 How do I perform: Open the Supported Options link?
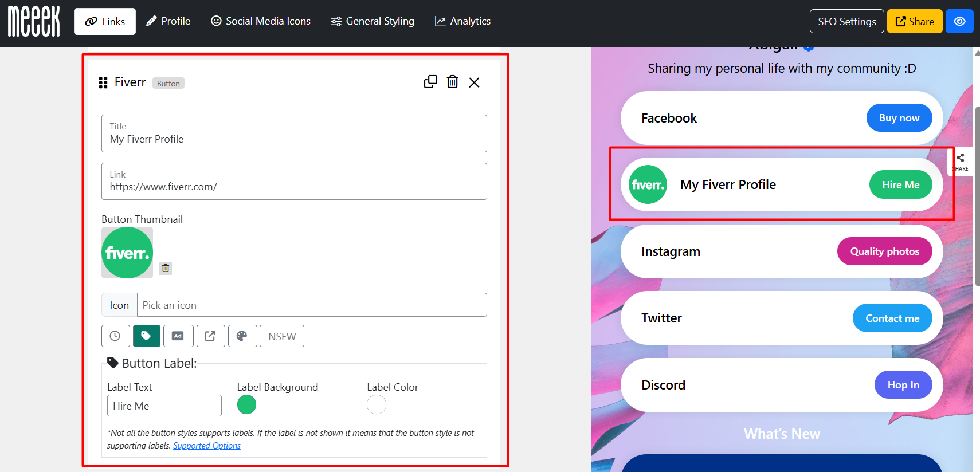(207, 446)
